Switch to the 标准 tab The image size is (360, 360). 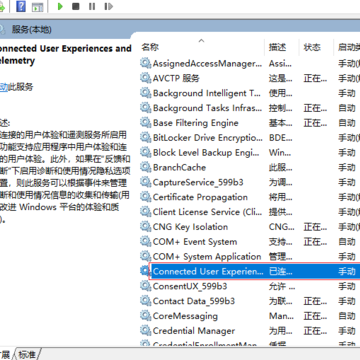click(27, 355)
